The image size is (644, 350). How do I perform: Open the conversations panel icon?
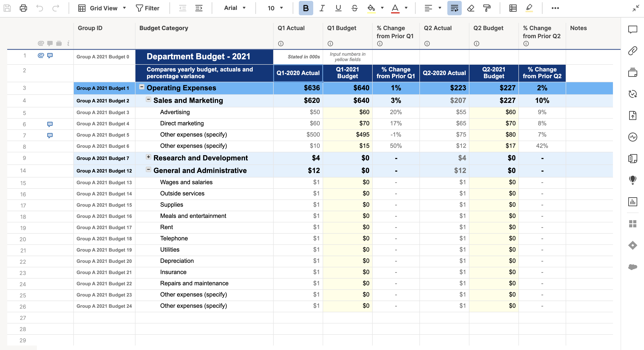633,29
